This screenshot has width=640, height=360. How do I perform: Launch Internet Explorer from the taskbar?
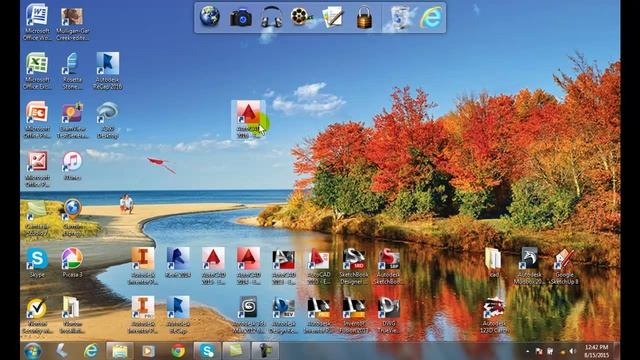[x=91, y=351]
